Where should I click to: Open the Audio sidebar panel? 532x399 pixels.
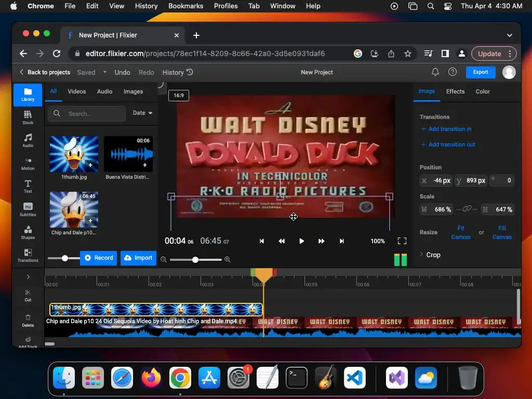(28, 140)
